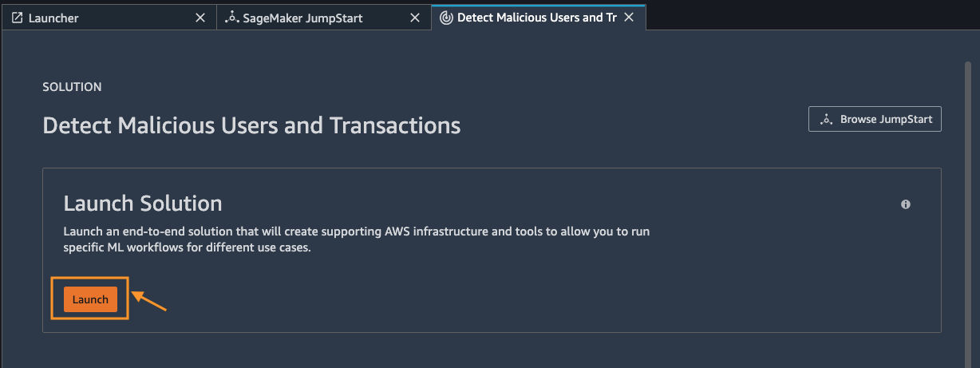Click the SageMaker JumpStart tab icon
Viewport: 980px width, 368px height.
pyautogui.click(x=231, y=18)
